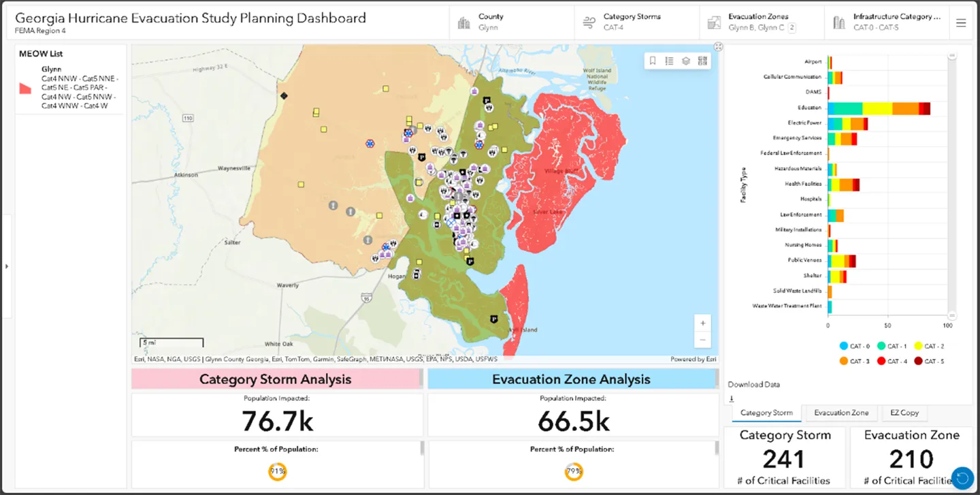Toggle the CAT-0 legend entry
The height and width of the screenshot is (495, 980).
coord(853,346)
